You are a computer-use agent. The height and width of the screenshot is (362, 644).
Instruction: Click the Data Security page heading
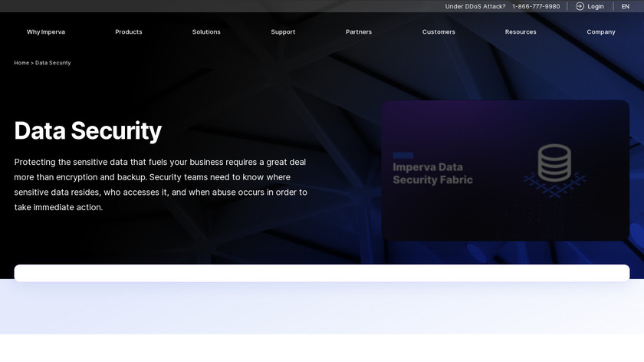(x=88, y=130)
